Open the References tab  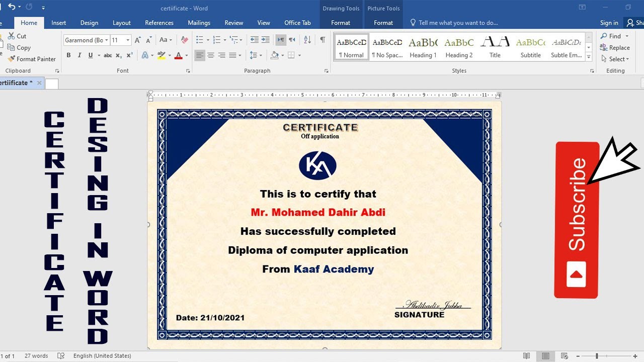pos(159,23)
